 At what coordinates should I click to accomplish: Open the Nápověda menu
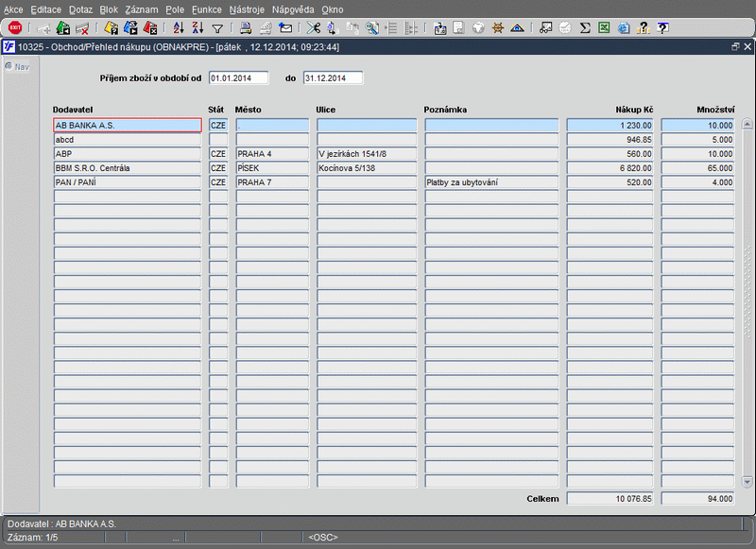click(293, 9)
